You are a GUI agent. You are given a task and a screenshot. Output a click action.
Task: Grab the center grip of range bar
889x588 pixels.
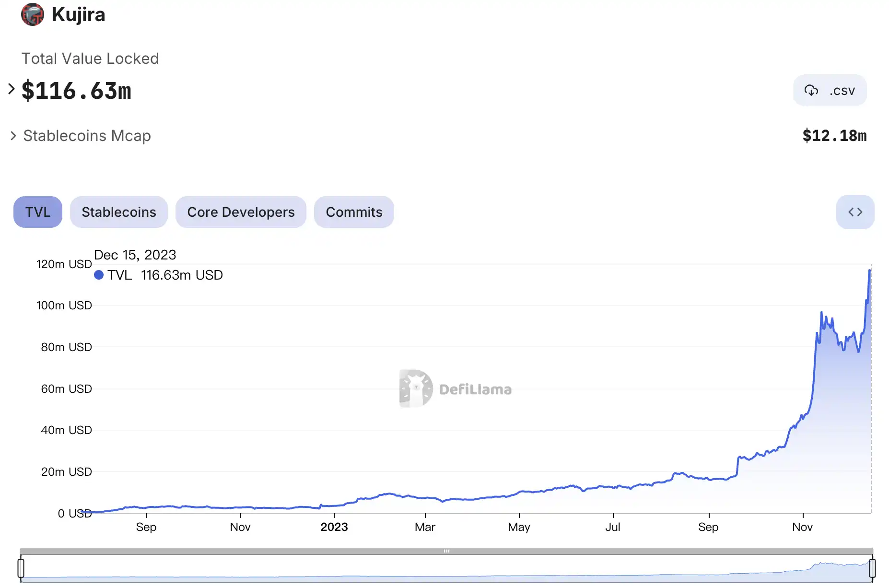tap(446, 551)
